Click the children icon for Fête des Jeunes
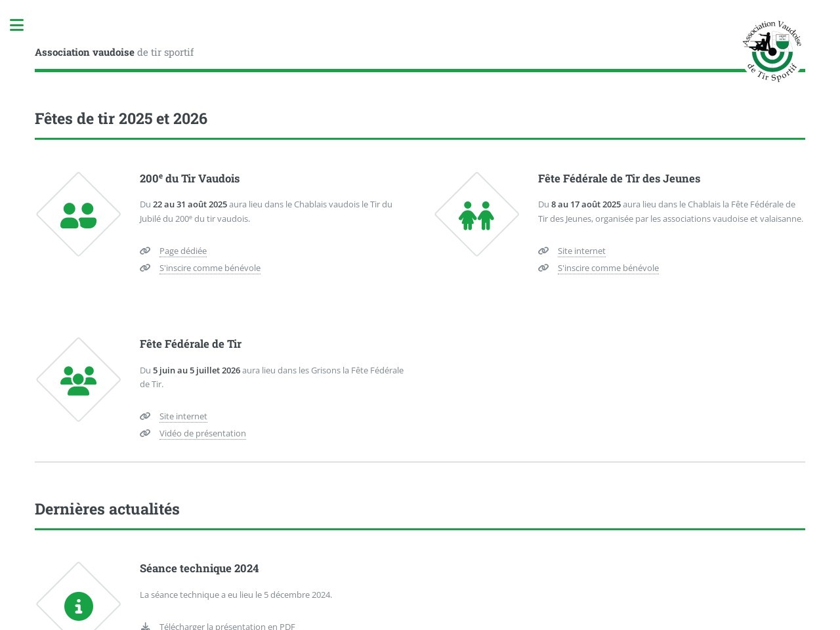 click(476, 215)
